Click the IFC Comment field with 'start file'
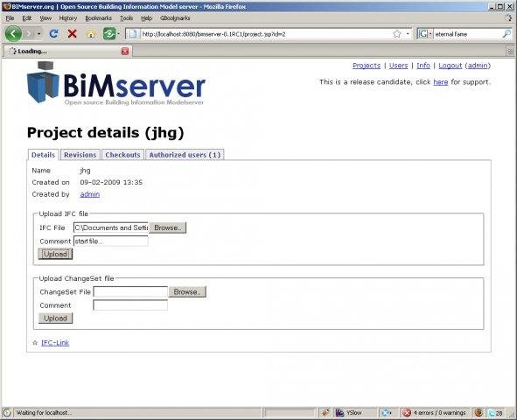 [x=111, y=241]
